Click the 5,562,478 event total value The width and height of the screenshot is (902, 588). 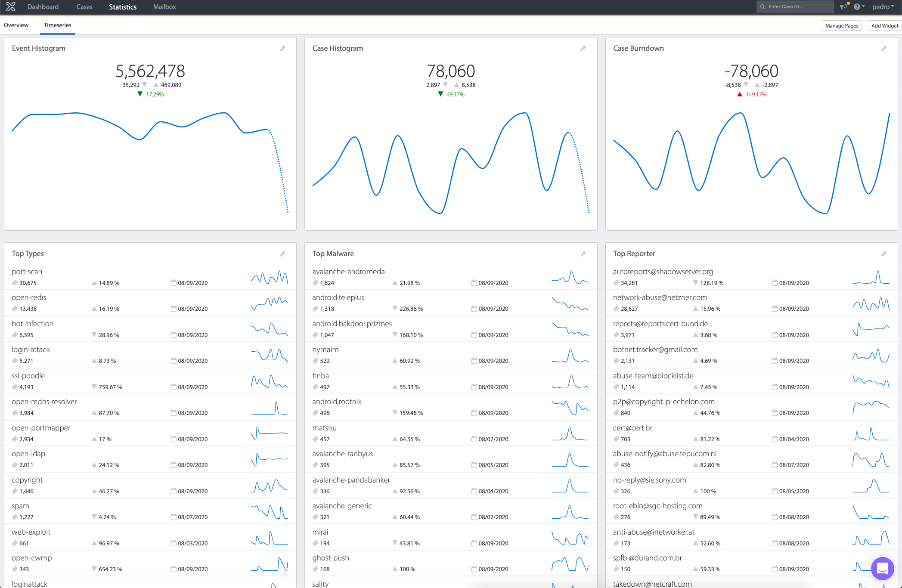pos(150,71)
